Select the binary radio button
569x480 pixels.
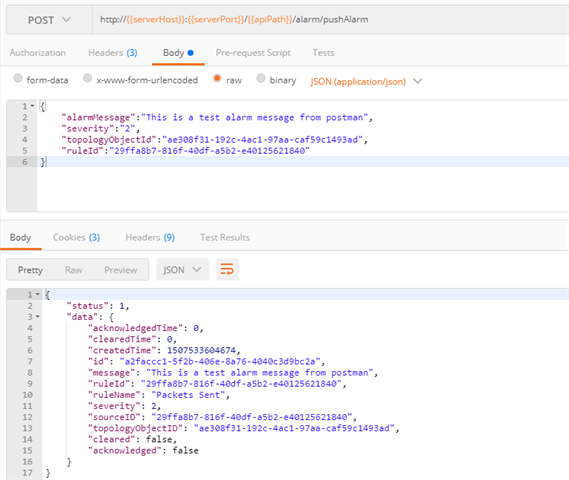[261, 78]
